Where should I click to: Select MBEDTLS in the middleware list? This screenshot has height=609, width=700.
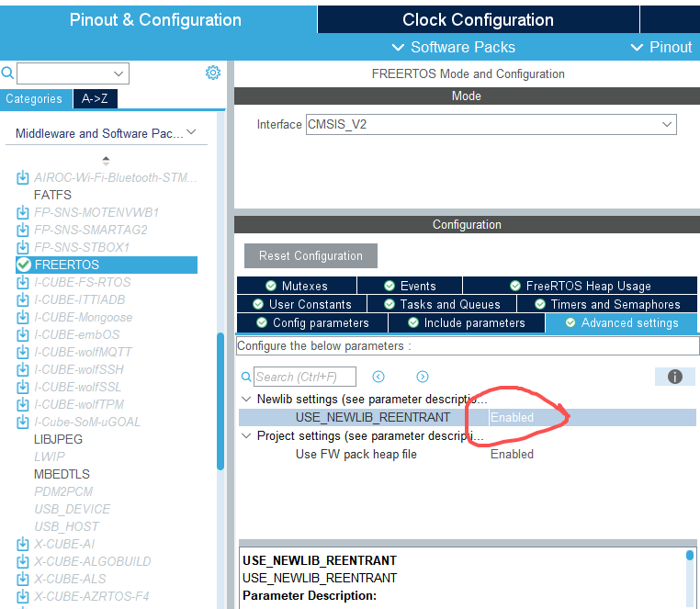pos(62,474)
